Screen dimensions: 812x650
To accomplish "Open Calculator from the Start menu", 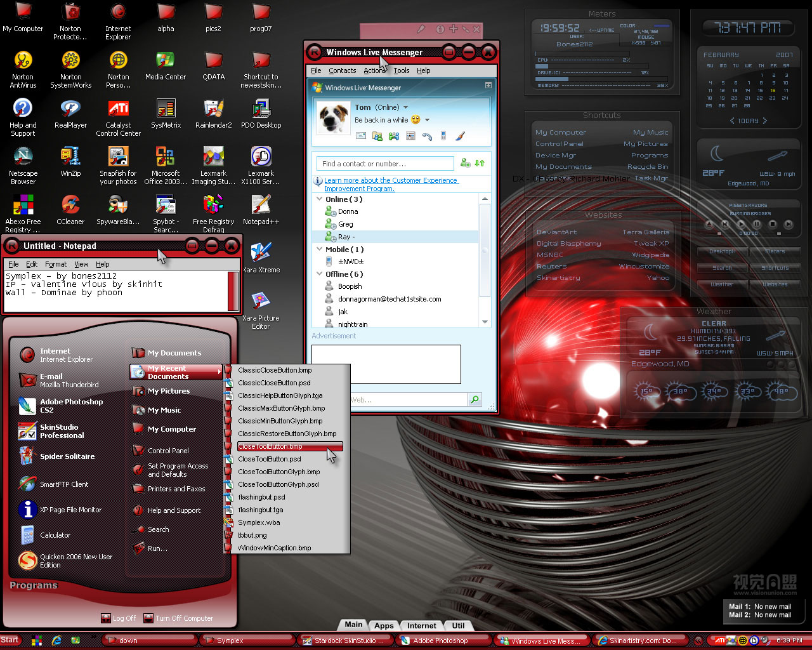I will coord(46,534).
